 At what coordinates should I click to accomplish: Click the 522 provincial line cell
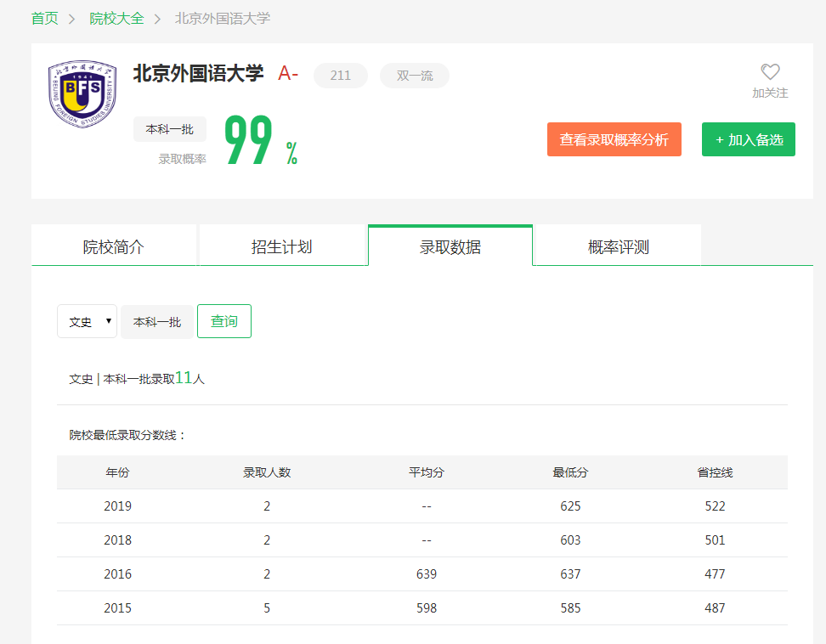click(715, 506)
